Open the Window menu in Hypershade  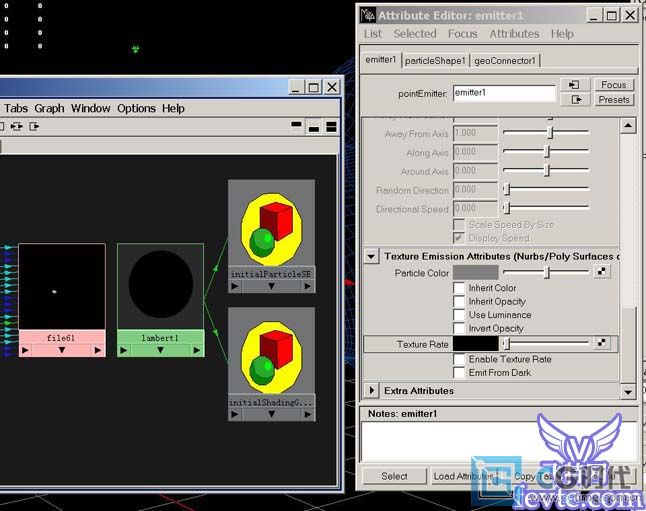click(x=91, y=108)
